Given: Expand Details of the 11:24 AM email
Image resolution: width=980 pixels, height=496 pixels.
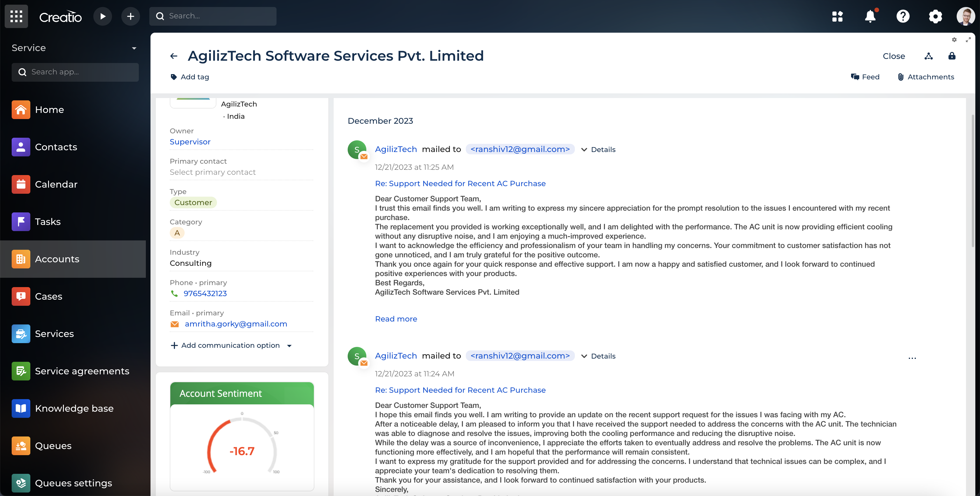Looking at the screenshot, I should pos(598,356).
